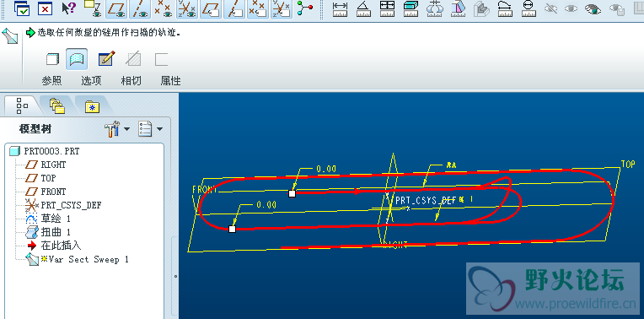Screen dimensions: 644x319
Task: Click the upper 0.00 dimension value
Action: coord(326,169)
